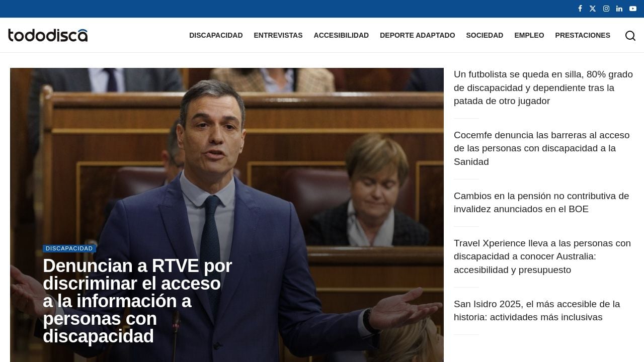Open the X (Twitter) social icon
Image resolution: width=644 pixels, height=362 pixels.
[x=593, y=9]
